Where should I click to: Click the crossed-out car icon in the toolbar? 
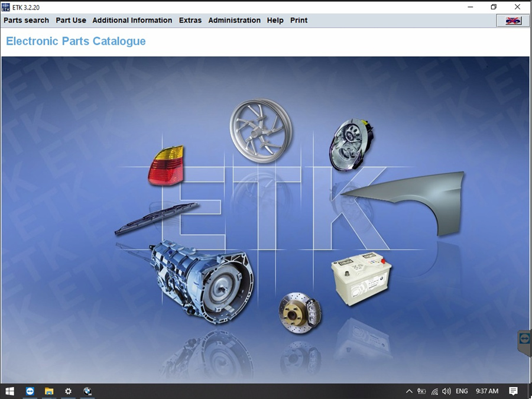point(512,20)
